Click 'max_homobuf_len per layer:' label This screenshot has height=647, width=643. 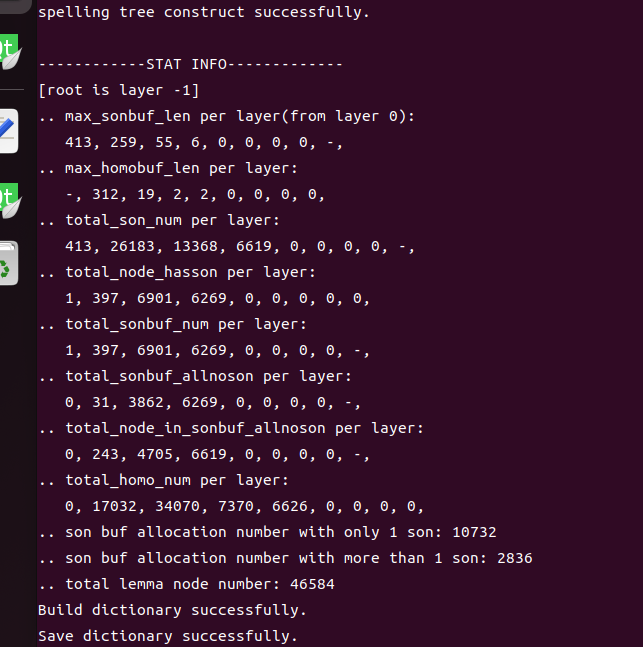point(181,168)
